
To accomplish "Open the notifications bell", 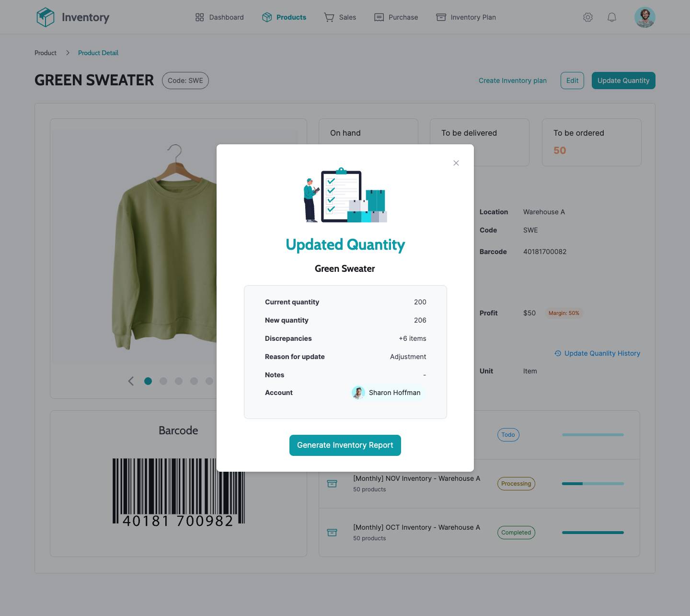I will coord(612,17).
